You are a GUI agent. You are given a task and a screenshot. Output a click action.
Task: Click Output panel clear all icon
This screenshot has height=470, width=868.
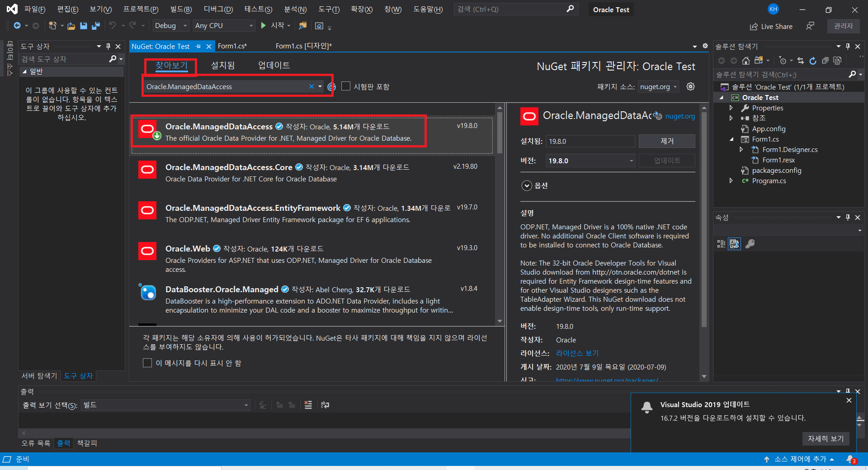point(308,405)
